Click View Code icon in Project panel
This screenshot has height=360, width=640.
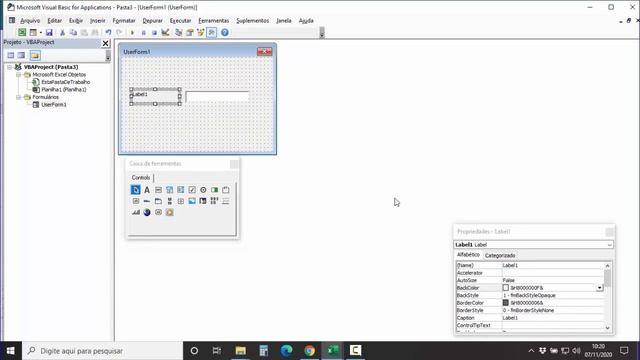(11, 55)
